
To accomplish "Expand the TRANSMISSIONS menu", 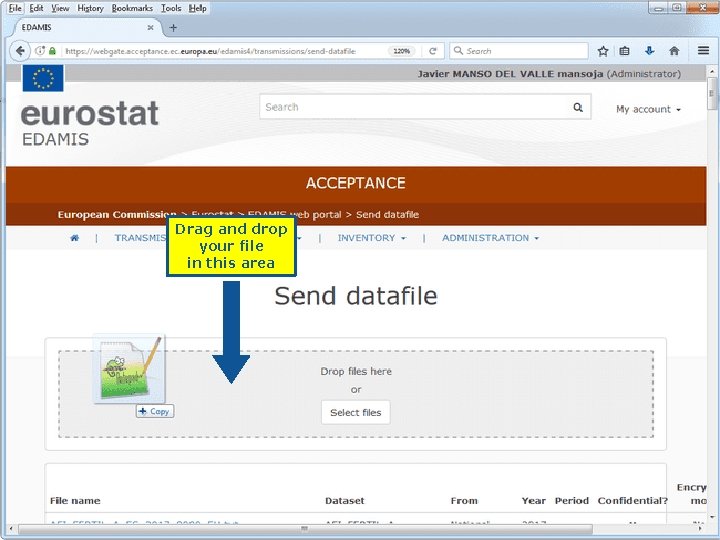I will pos(141,238).
